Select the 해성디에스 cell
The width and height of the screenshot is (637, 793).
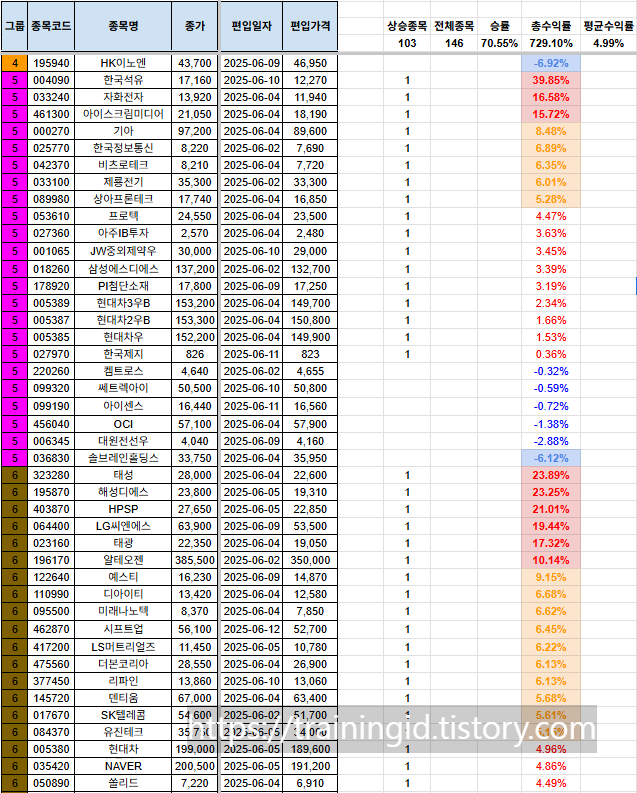click(123, 492)
